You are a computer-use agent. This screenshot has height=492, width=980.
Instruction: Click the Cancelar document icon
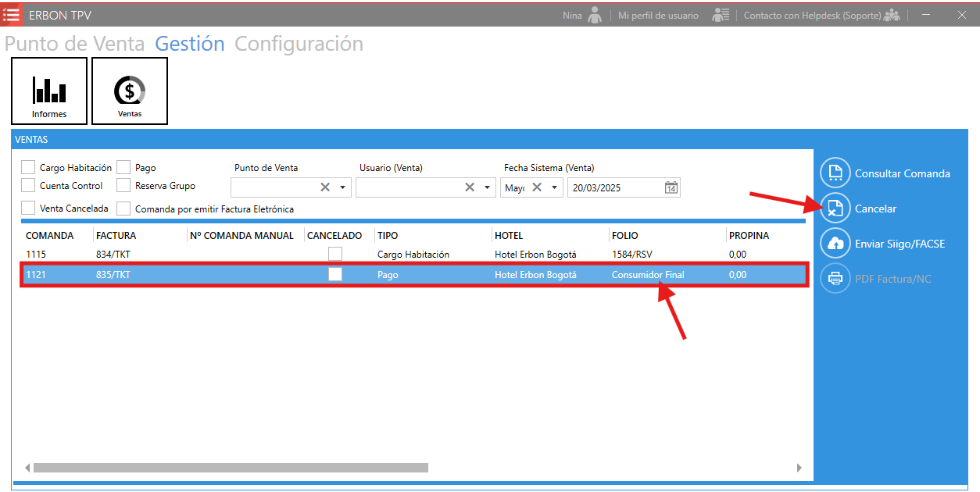tap(835, 209)
